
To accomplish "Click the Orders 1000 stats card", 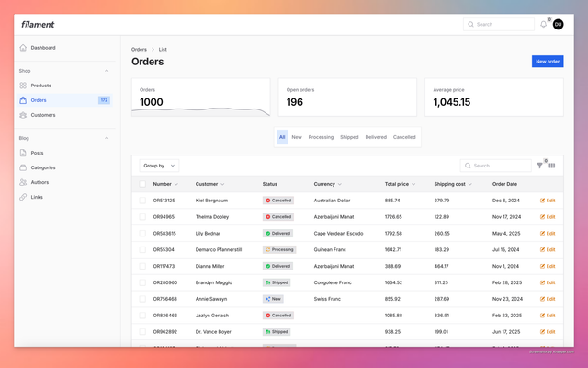I will [200, 98].
